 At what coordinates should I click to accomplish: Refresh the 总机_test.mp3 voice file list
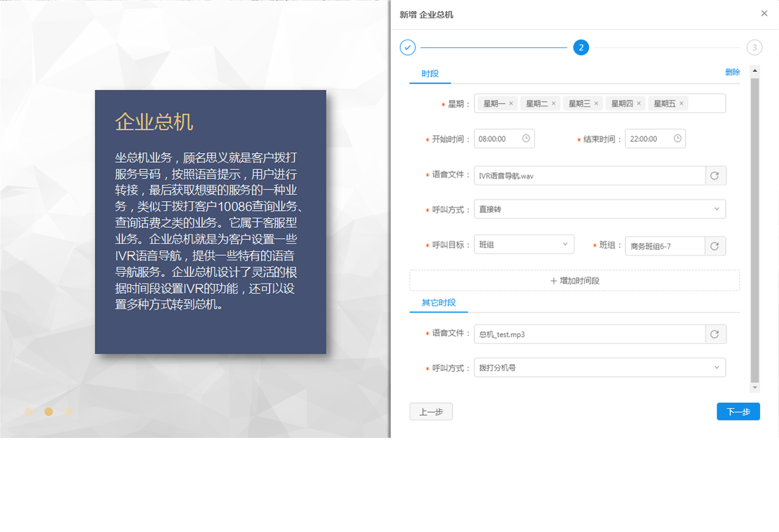(x=715, y=333)
